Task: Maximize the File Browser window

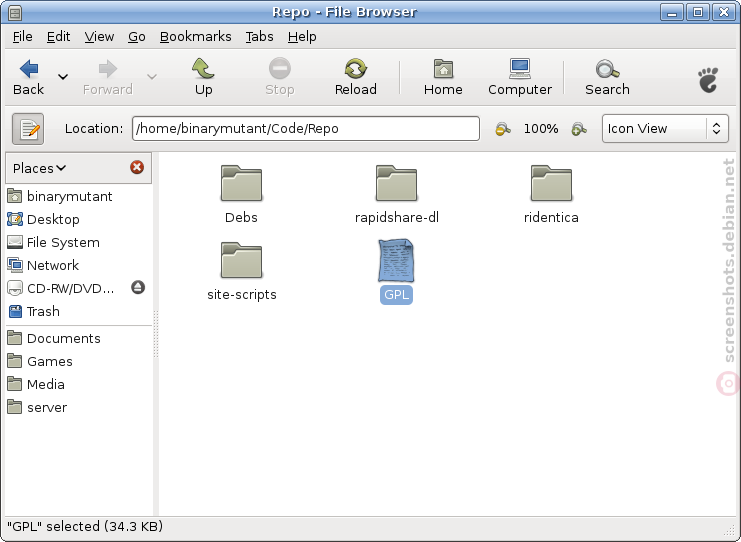Action: (698, 12)
